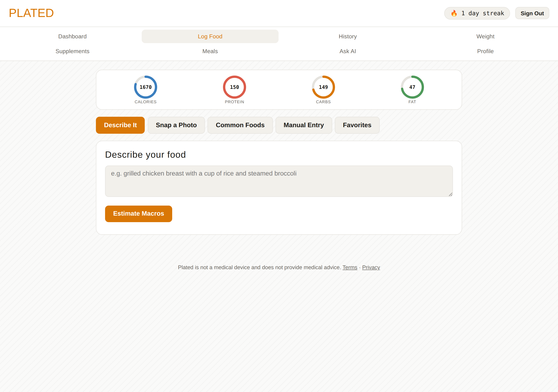
Task: Click the CALORIES label
Action: point(146,102)
